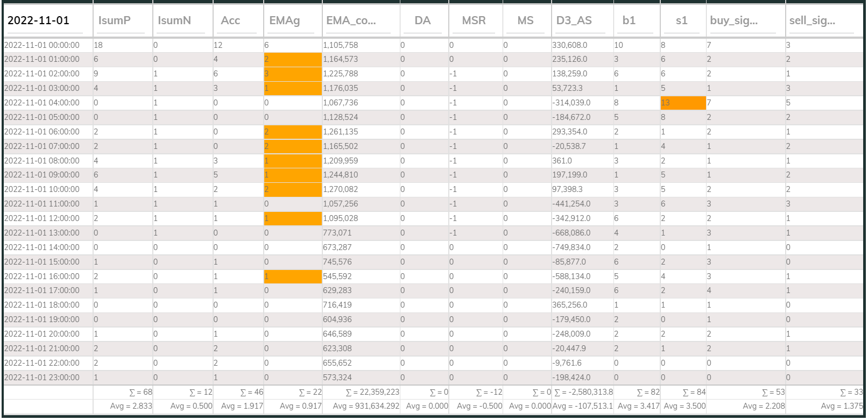Sort by the buy_sig... column header
This screenshot has width=868, height=420.
pyautogui.click(x=746, y=20)
